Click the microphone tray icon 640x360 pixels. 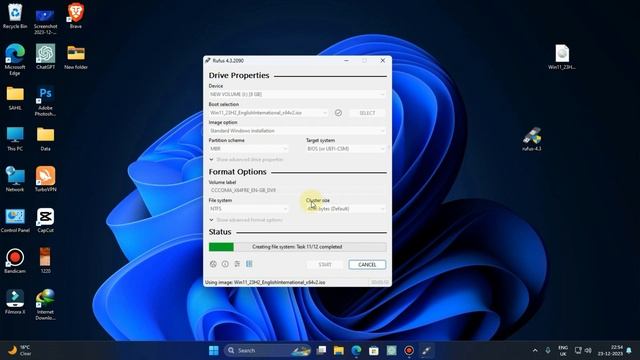pyautogui.click(x=548, y=350)
